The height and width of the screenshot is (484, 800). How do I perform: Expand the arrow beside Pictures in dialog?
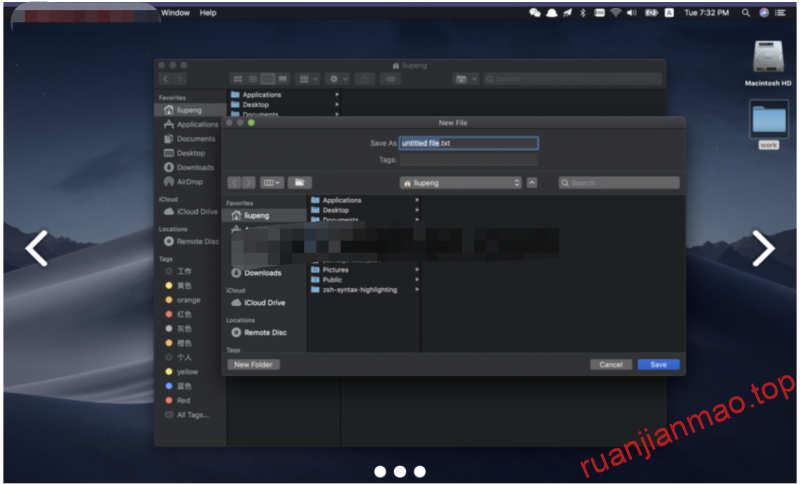click(417, 269)
